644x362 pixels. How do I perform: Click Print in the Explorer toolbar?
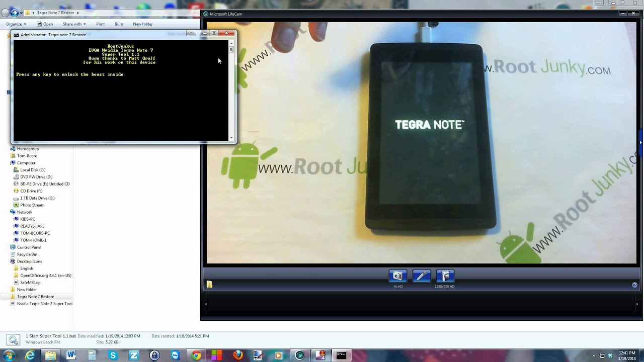pyautogui.click(x=101, y=24)
